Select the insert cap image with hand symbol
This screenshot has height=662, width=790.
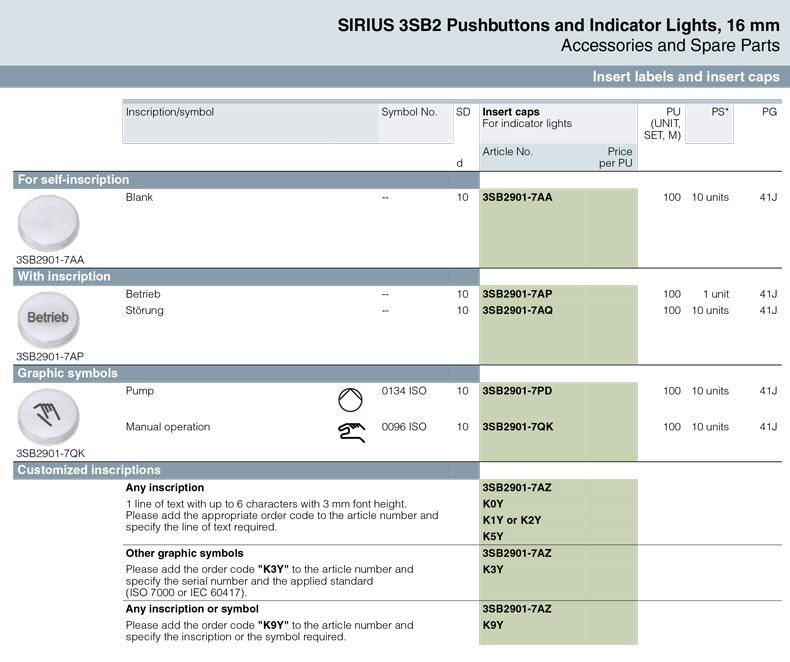[48, 413]
